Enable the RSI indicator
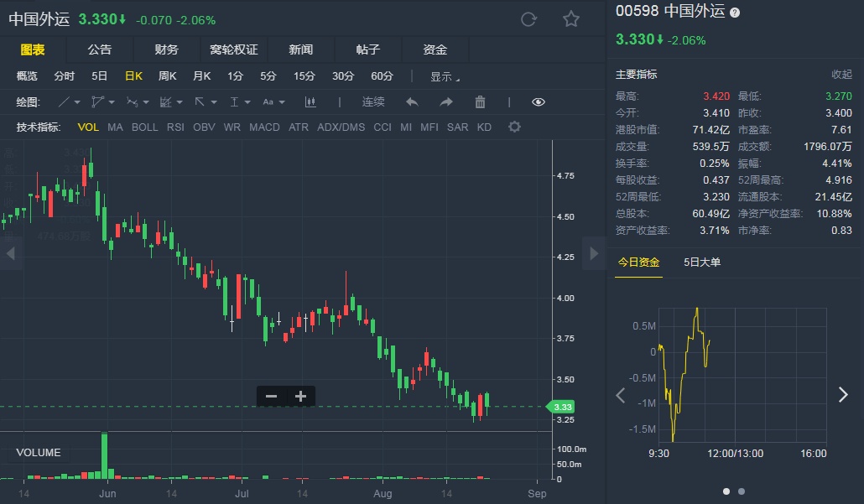The image size is (864, 504). coord(175,127)
